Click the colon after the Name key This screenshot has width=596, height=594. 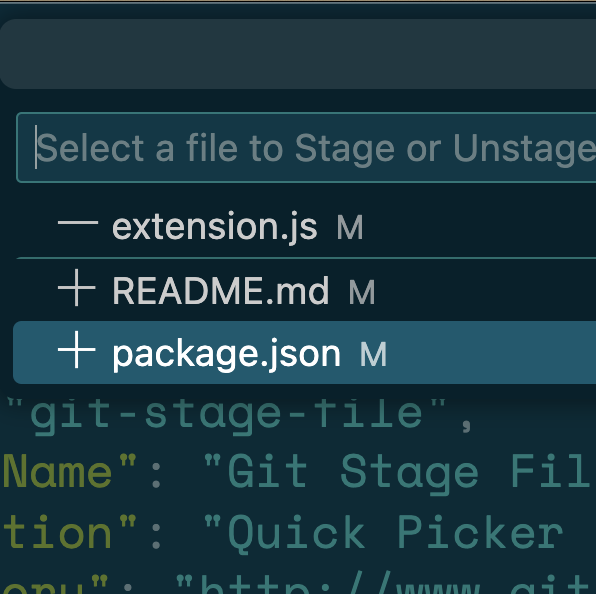[155, 475]
